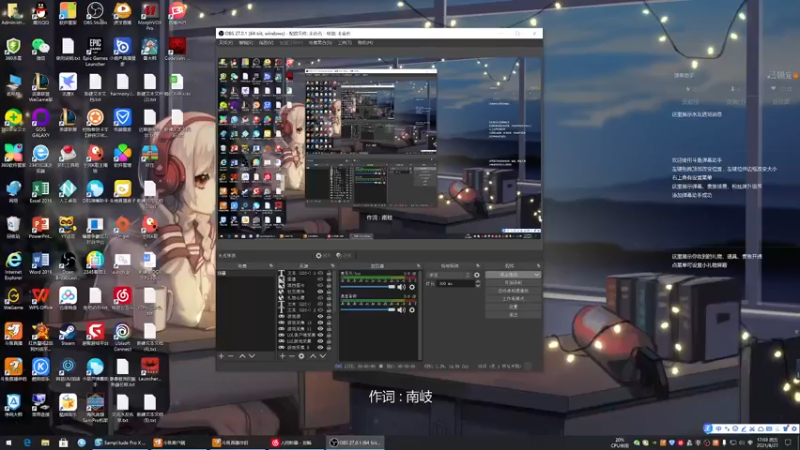Open the transition type dropdown
The height and width of the screenshot is (450, 800).
tap(448, 275)
